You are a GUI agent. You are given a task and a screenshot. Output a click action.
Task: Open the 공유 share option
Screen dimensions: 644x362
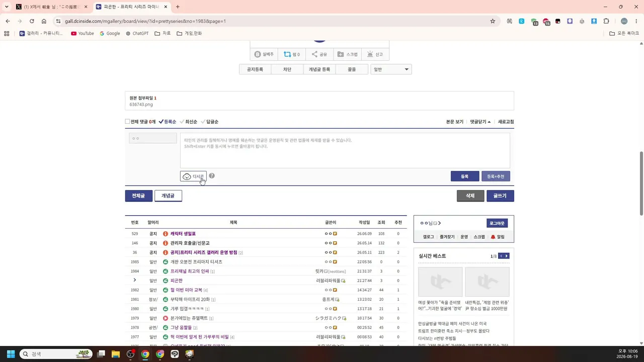tap(319, 54)
